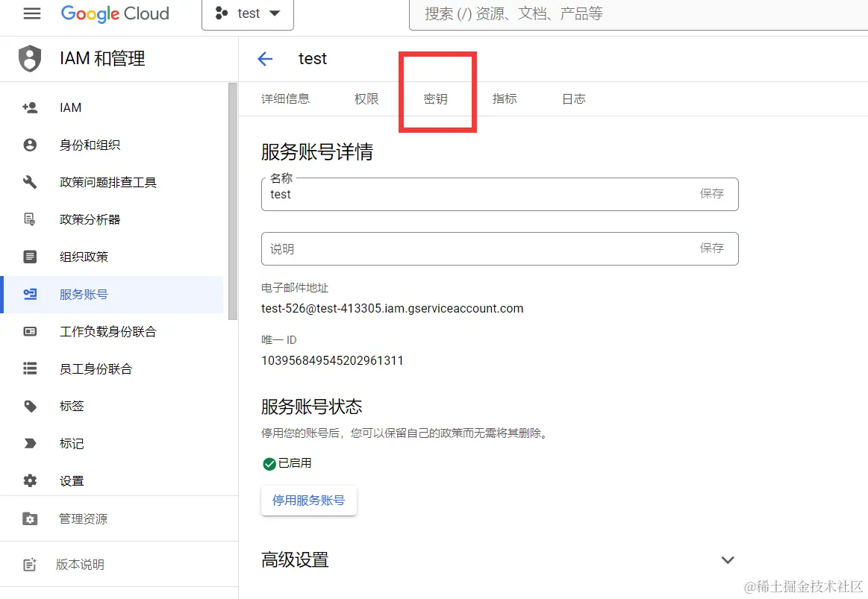This screenshot has width=868, height=599.
Task: Click the service account email address text
Action: pos(393,309)
